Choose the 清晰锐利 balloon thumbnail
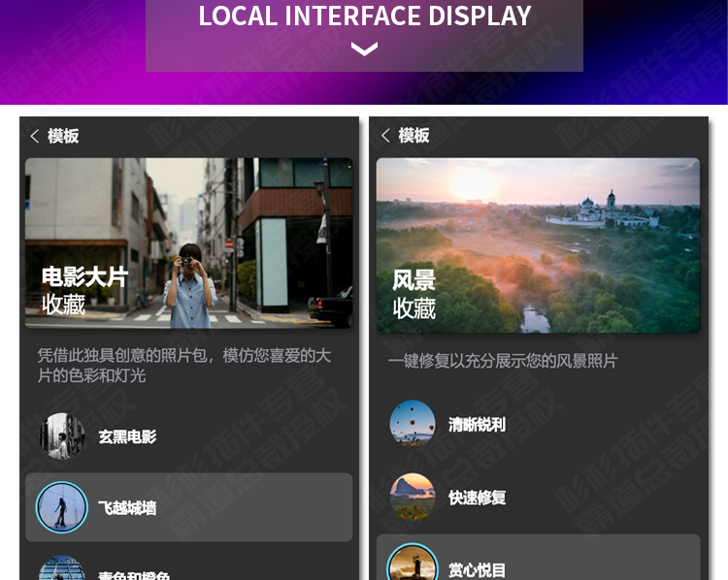 pyautogui.click(x=413, y=424)
